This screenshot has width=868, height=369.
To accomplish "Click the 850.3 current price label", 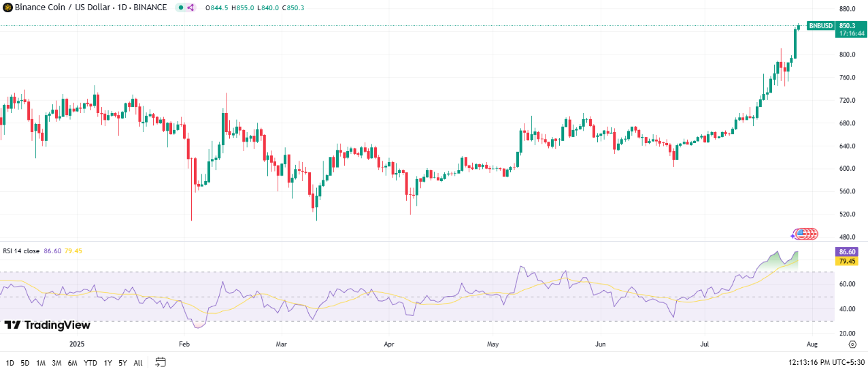I will pos(848,26).
